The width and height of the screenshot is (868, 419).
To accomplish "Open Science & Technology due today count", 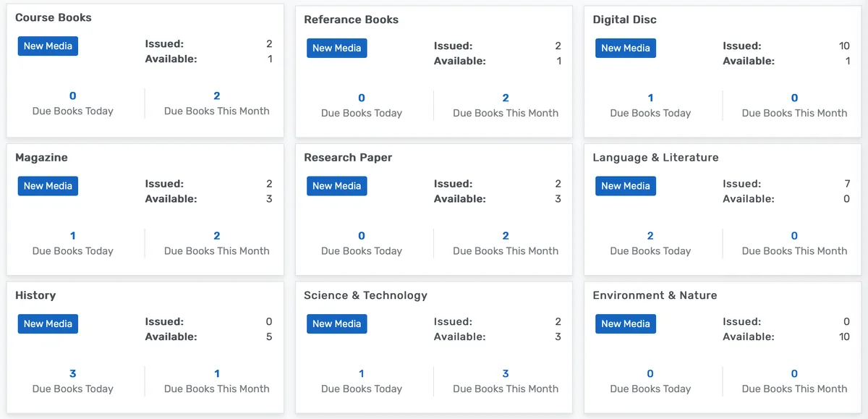I will coord(362,374).
